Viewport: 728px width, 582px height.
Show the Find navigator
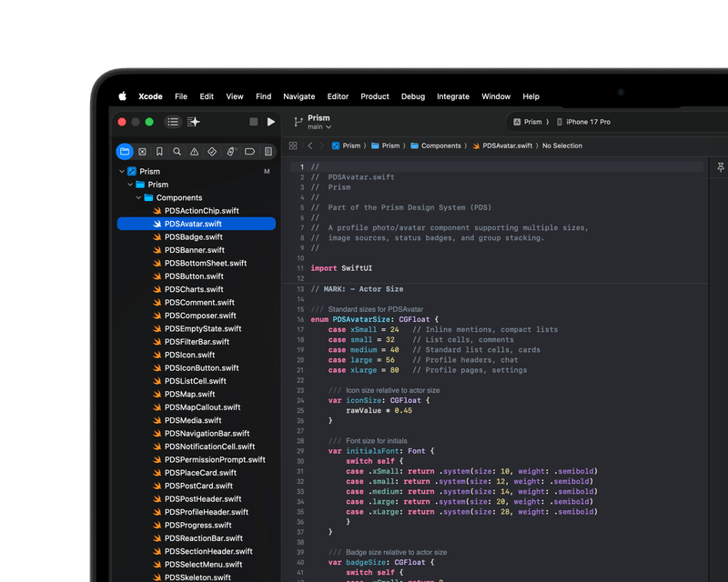(177, 152)
